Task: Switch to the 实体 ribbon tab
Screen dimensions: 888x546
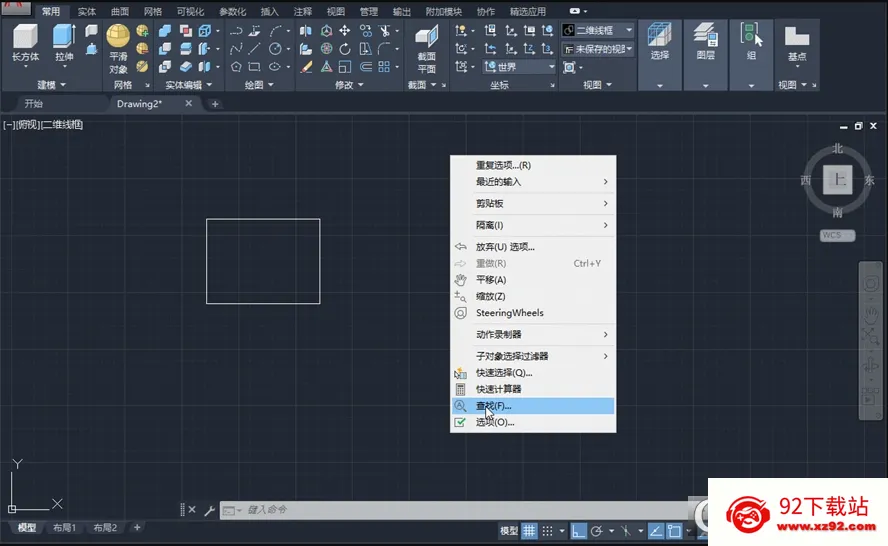Action: tap(86, 11)
